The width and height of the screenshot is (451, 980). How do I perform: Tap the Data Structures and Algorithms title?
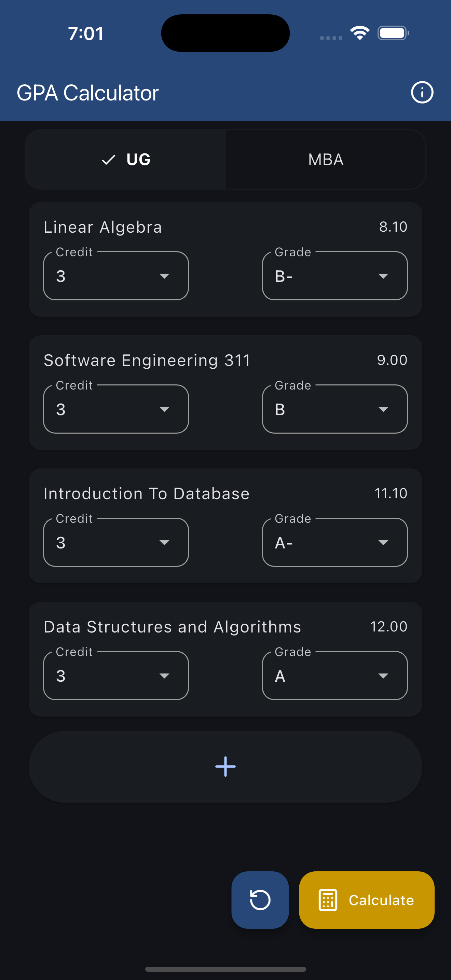(x=172, y=627)
